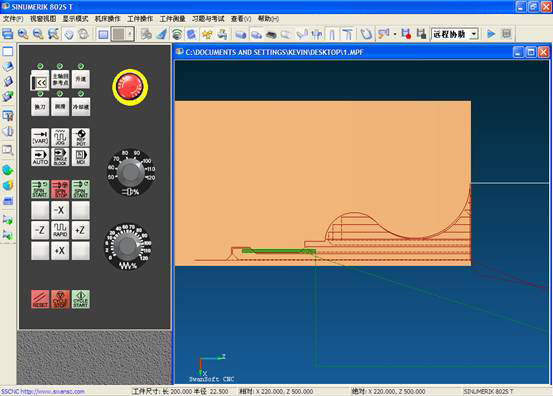Open the 文件(F) menu
This screenshot has width=553, height=396.
click(13, 19)
